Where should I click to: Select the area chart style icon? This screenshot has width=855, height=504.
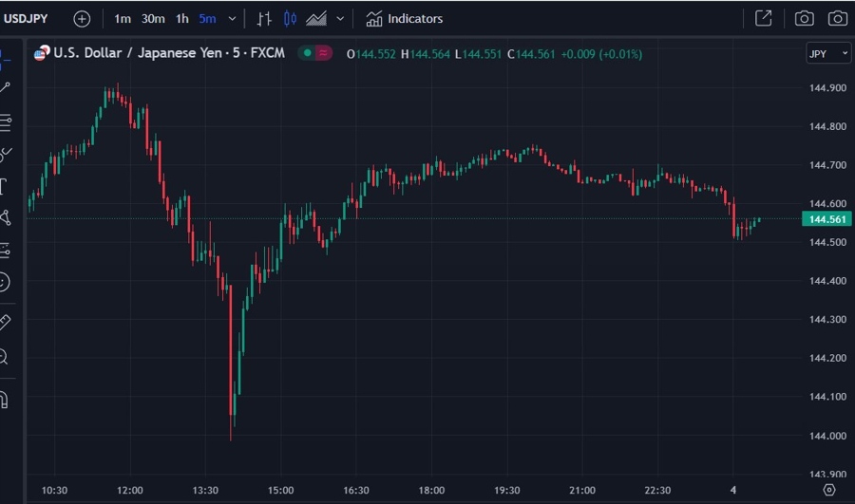pos(316,19)
